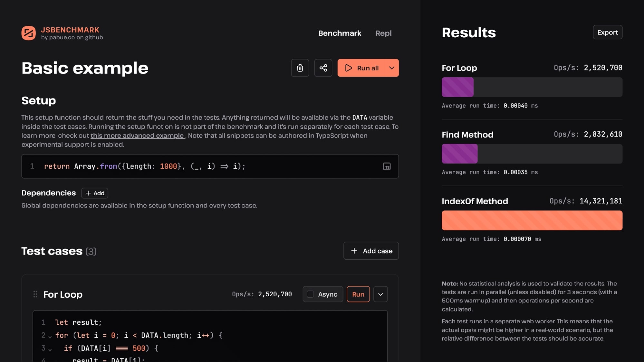Click the plus icon on Dependencies Add

tap(89, 193)
